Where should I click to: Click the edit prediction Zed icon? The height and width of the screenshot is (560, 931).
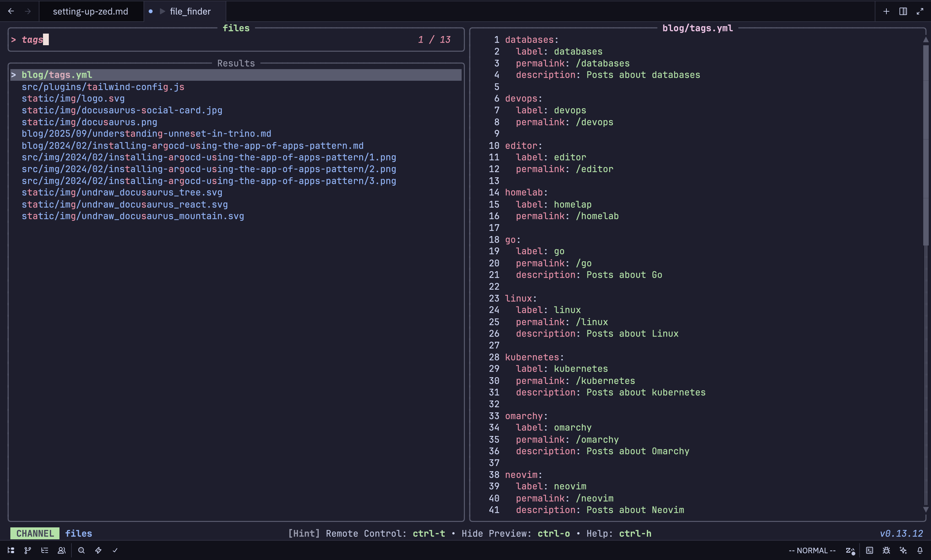850,550
